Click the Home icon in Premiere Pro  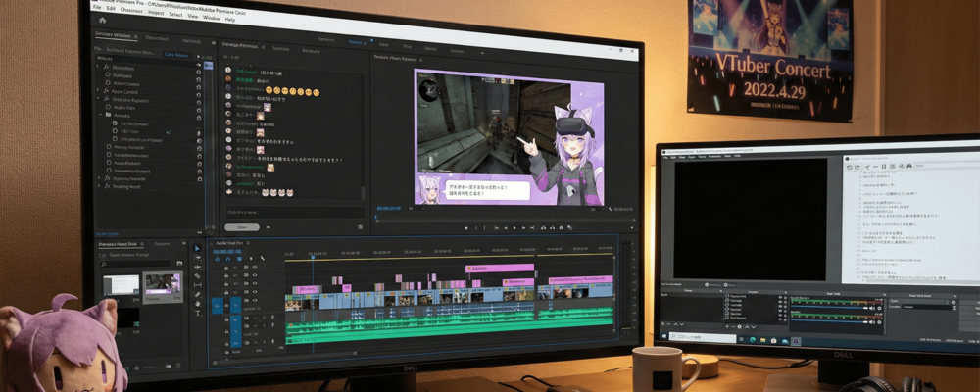pos(103,20)
